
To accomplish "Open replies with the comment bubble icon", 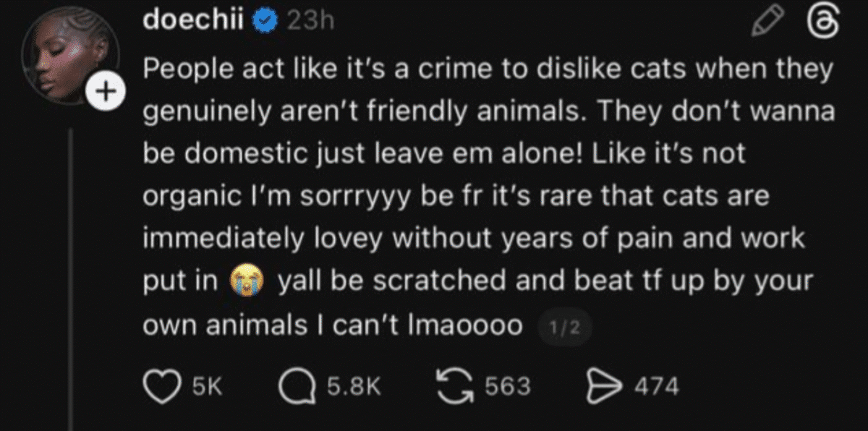I will (299, 385).
